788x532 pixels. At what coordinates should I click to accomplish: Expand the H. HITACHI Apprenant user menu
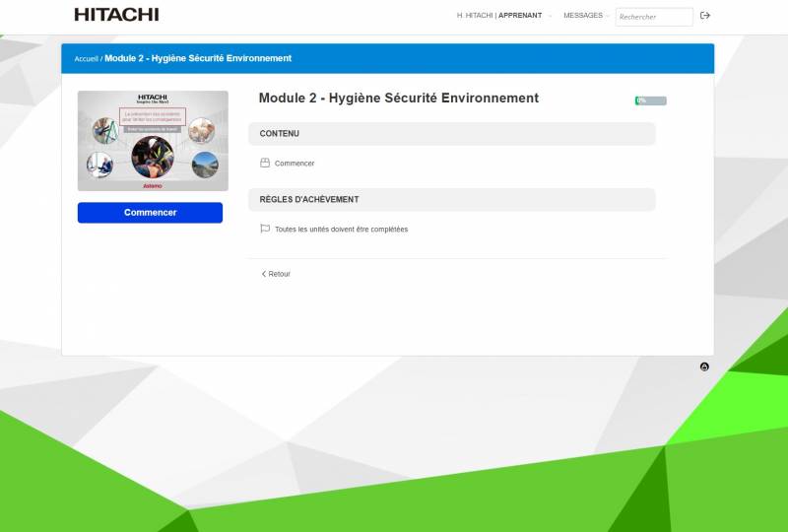(499, 16)
